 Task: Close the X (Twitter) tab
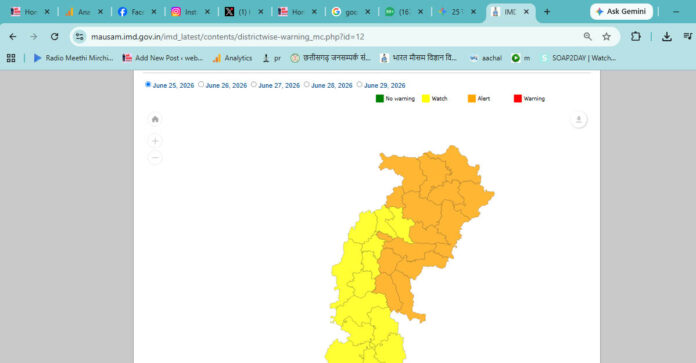pyautogui.click(x=261, y=12)
